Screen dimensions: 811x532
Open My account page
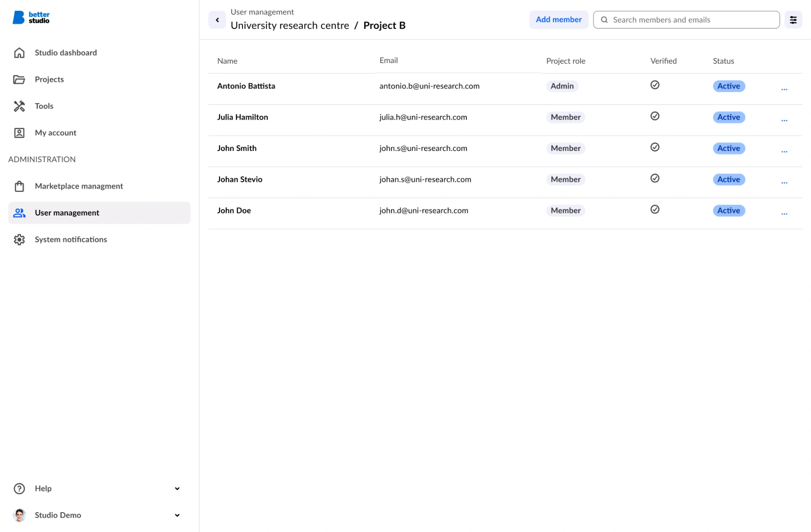tap(99, 132)
